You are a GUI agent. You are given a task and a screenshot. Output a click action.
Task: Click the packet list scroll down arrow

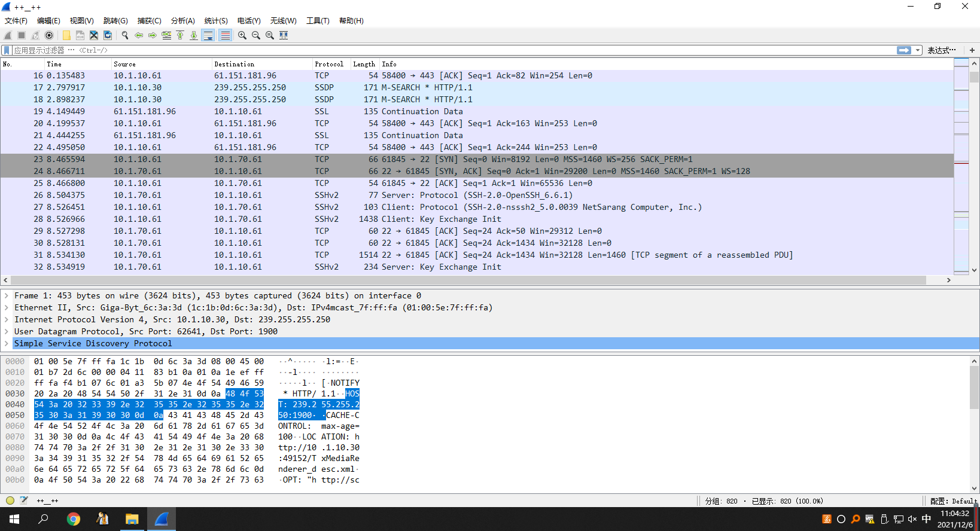(x=975, y=270)
